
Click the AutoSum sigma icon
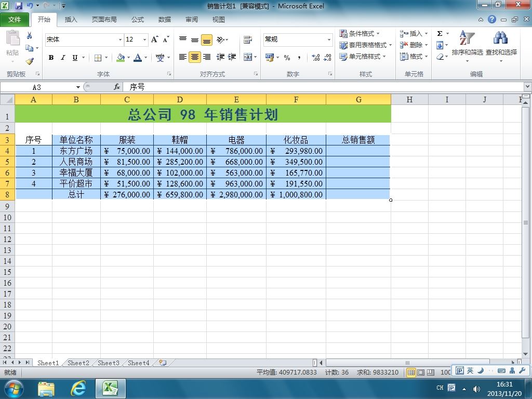tap(440, 34)
